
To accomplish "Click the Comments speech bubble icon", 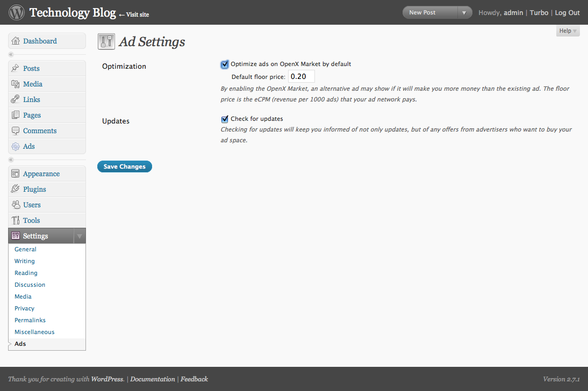I will (x=16, y=131).
